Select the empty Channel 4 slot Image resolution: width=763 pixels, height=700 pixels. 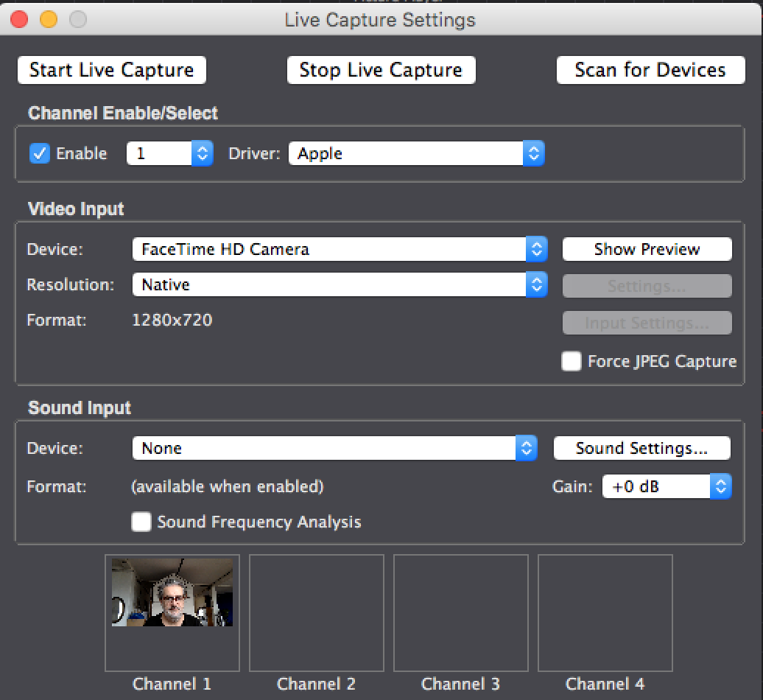(605, 613)
